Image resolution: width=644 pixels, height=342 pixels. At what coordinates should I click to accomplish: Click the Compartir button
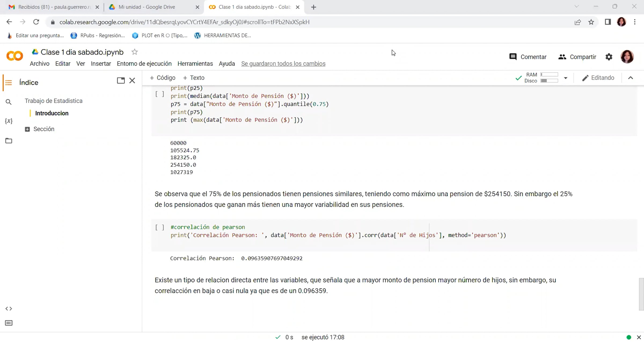coord(577,57)
